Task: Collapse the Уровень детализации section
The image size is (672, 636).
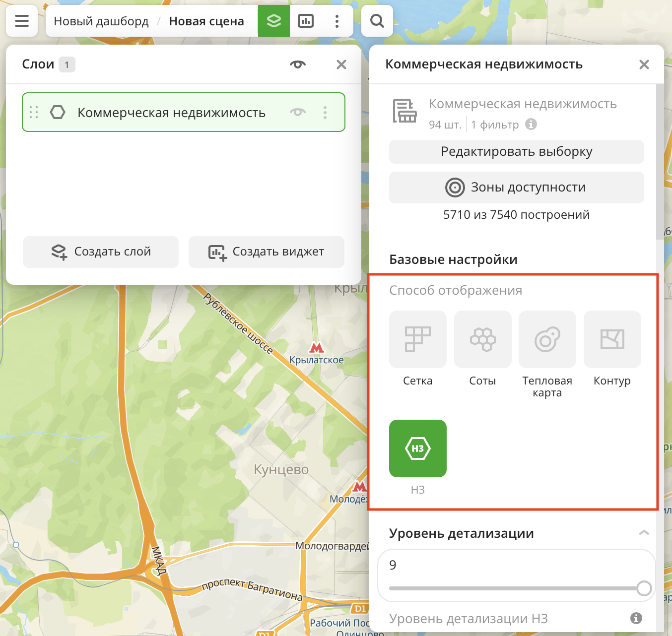Action: tap(644, 533)
